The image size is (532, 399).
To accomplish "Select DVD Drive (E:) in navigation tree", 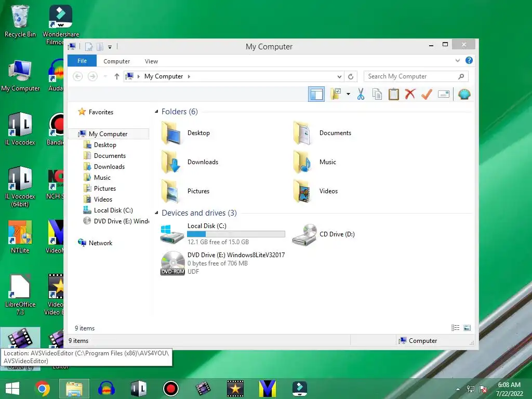I will (122, 221).
